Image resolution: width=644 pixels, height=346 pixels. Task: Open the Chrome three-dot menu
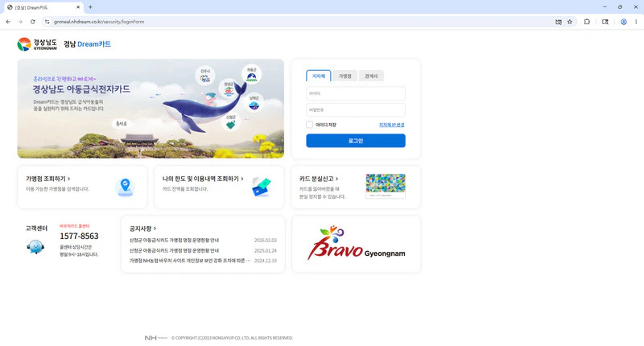[636, 22]
